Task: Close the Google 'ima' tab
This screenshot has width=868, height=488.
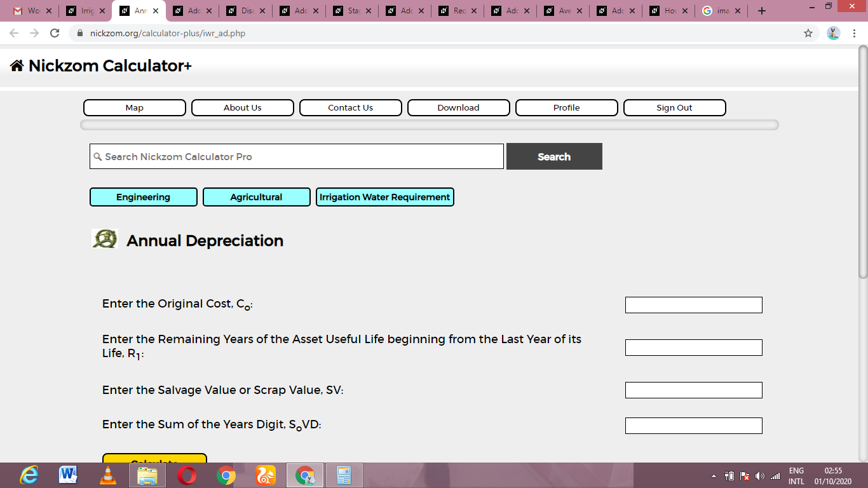Action: [x=737, y=11]
